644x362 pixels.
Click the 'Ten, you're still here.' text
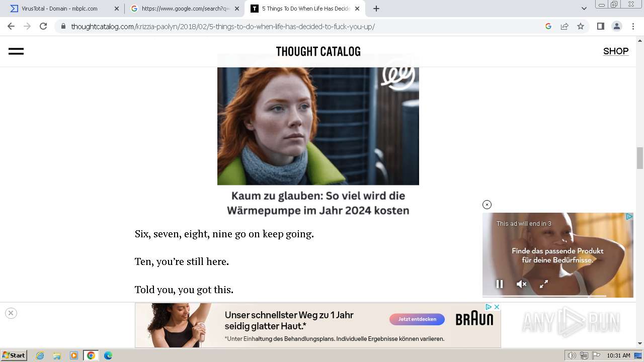tap(182, 261)
